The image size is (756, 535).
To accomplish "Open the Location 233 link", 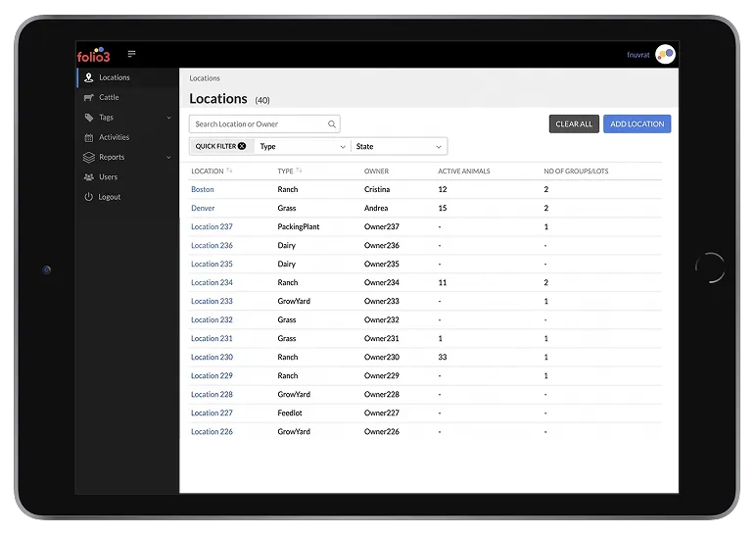I will [212, 301].
